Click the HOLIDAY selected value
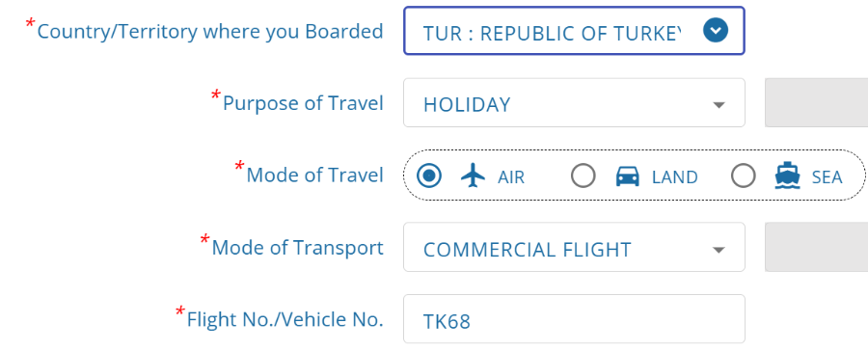868x351 pixels. click(467, 105)
